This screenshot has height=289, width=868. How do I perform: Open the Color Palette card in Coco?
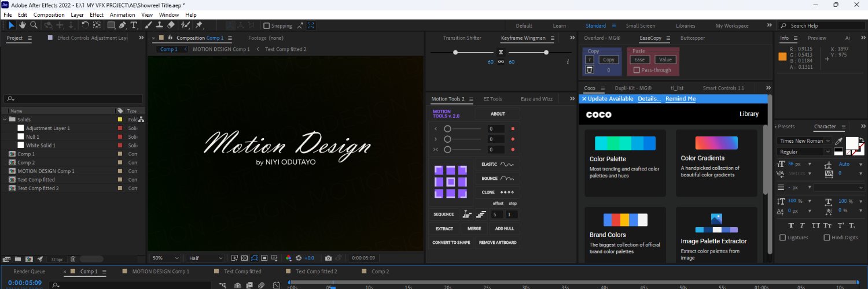[x=625, y=162]
